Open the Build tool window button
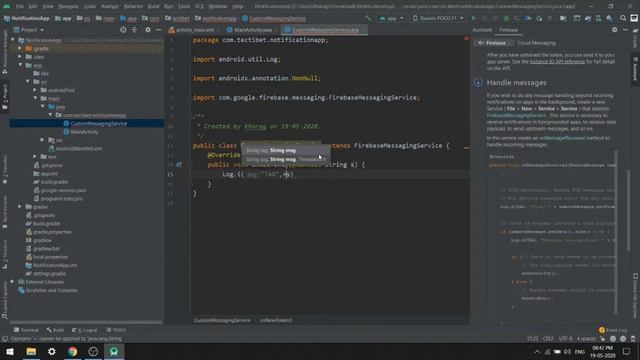Screen dimensions: 640x360 55,330
